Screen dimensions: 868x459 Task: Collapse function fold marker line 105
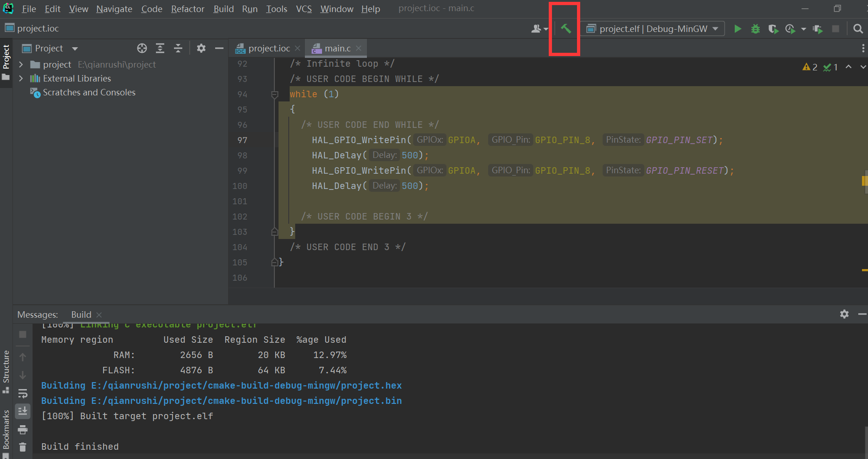pyautogui.click(x=274, y=262)
